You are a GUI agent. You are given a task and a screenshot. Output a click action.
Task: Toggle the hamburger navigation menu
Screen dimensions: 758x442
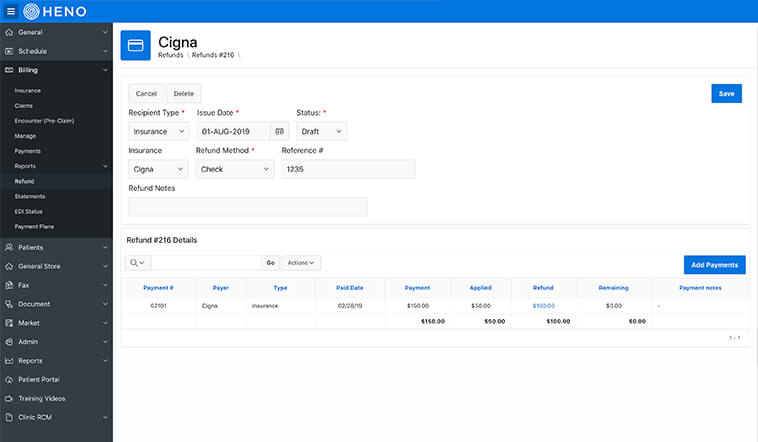click(11, 11)
